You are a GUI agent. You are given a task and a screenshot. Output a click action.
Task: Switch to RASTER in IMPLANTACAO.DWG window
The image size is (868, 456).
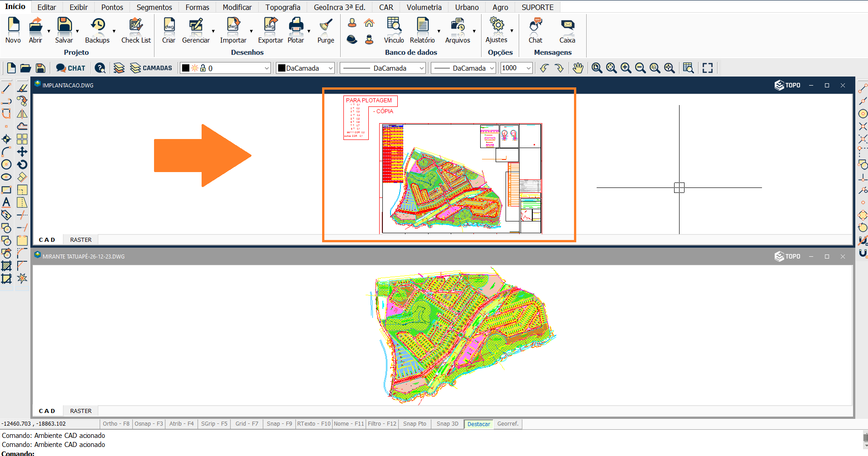pos(81,240)
